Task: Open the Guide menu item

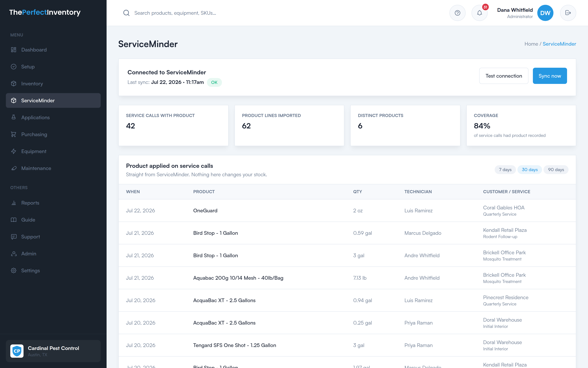Action: click(53, 220)
